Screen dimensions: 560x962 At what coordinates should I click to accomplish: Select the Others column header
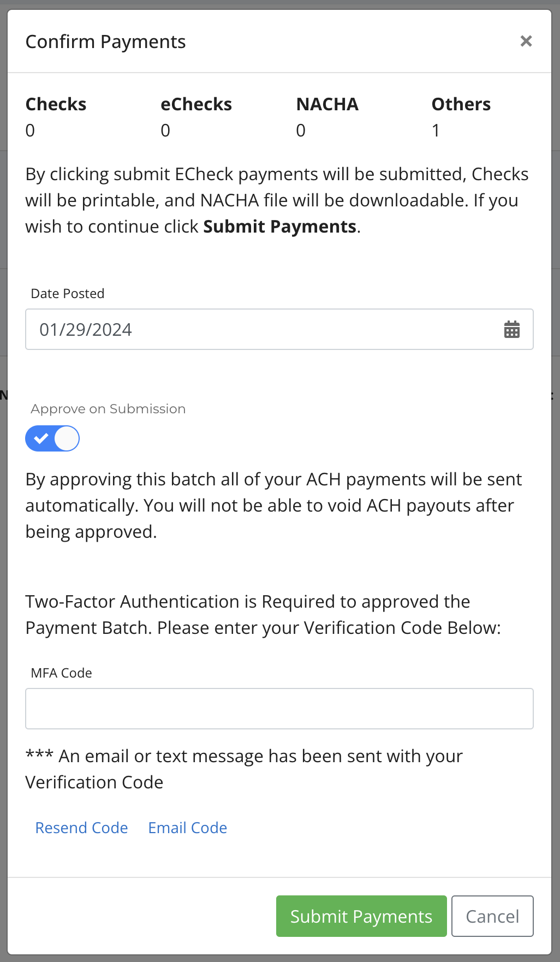[461, 104]
